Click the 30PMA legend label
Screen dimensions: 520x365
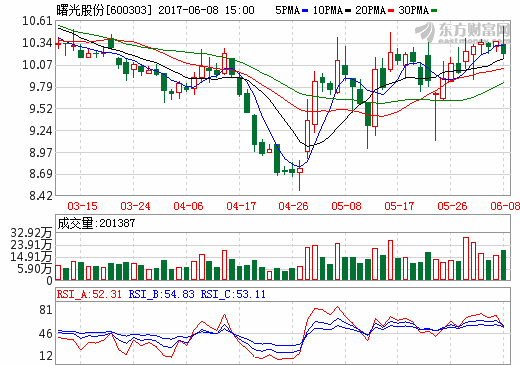click(414, 10)
